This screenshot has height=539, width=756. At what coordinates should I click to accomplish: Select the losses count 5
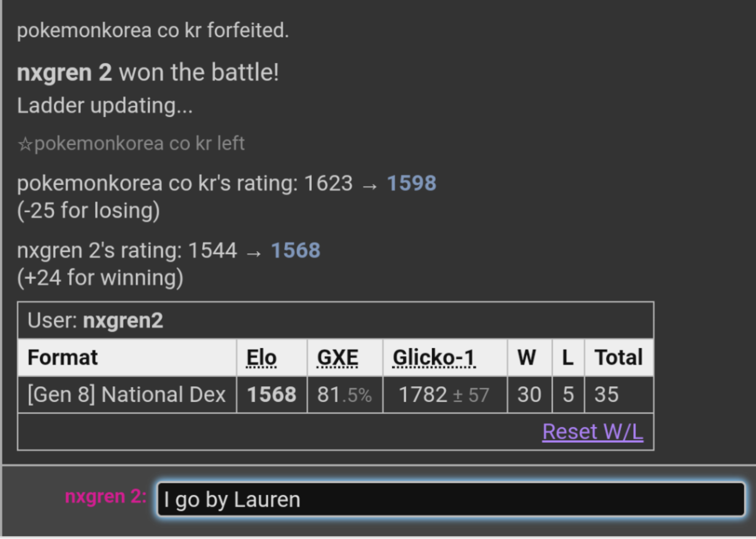[x=568, y=394]
